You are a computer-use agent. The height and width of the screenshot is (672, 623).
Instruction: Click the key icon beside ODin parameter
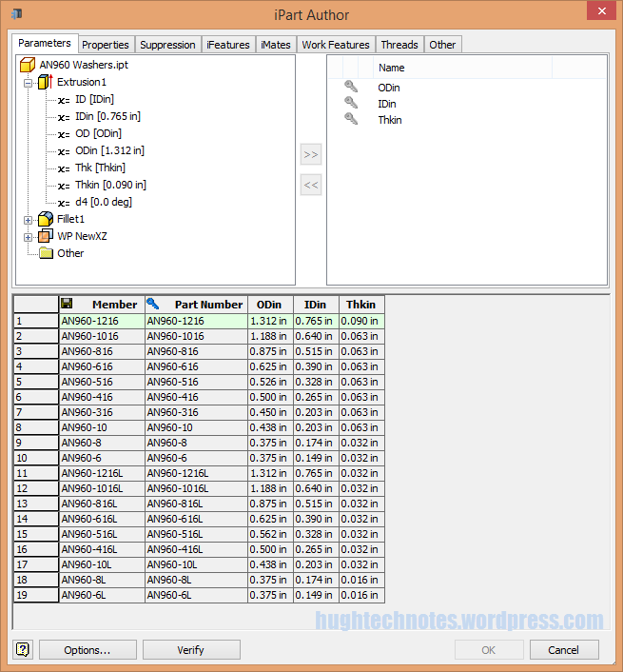[x=351, y=87]
